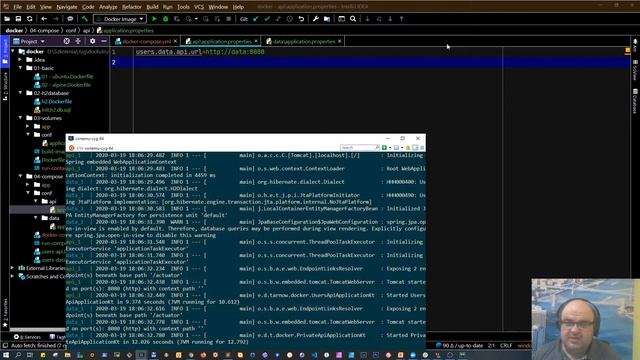Collapse the 04-compose folder arrow
Viewport: 640px width, 360px height.
(20, 176)
